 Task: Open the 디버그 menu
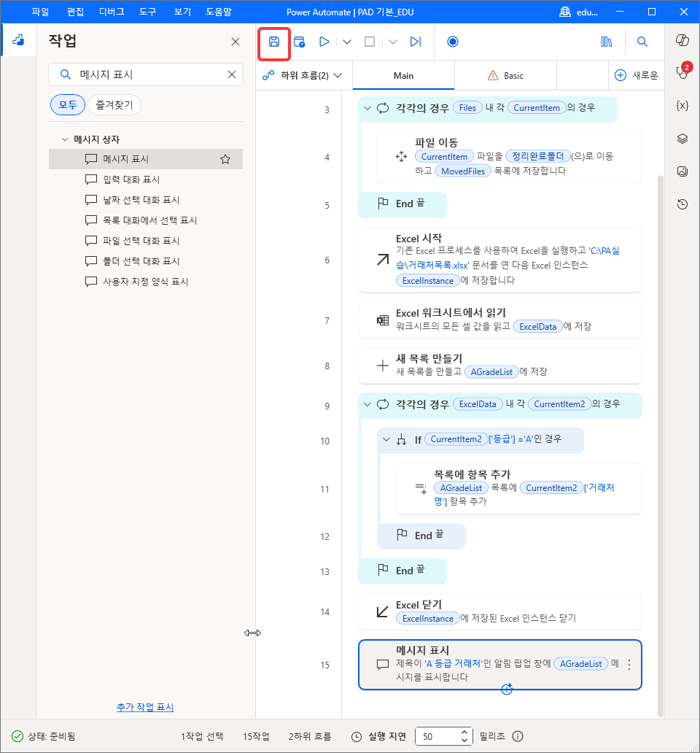point(112,12)
